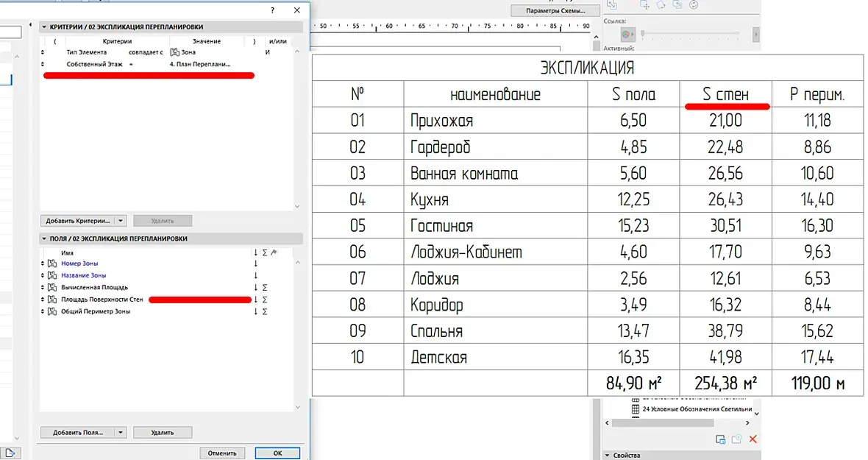Viewport: 868px width, 460px height.
Task: Click the flag column header icon
Action: pos(274,252)
